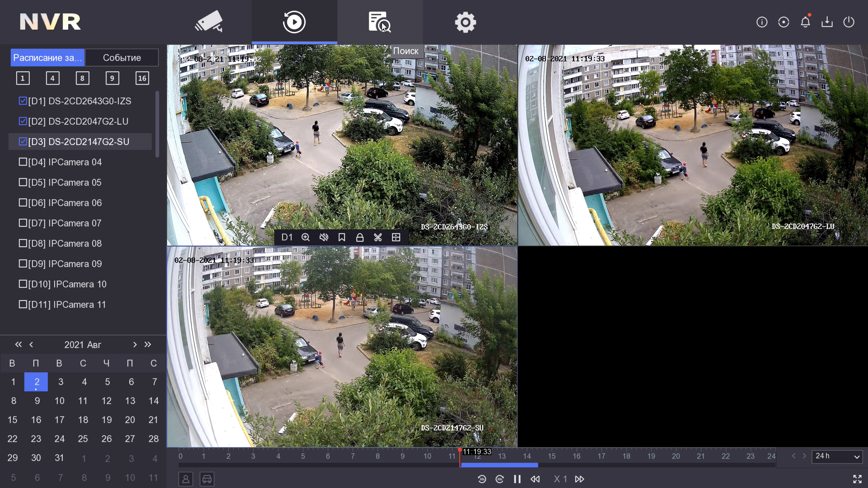Image resolution: width=868 pixels, height=488 pixels.
Task: Lock the recording with padlock icon
Action: pyautogui.click(x=360, y=237)
